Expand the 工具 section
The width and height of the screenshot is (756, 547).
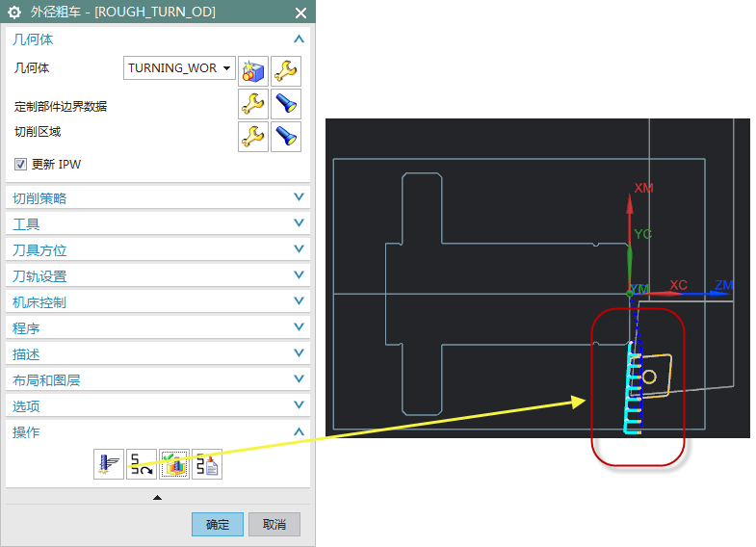299,223
